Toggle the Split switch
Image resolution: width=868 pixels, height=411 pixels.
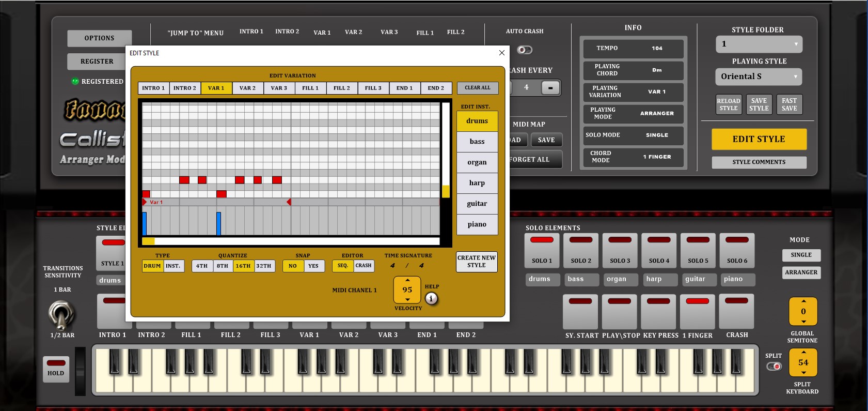pyautogui.click(x=774, y=367)
